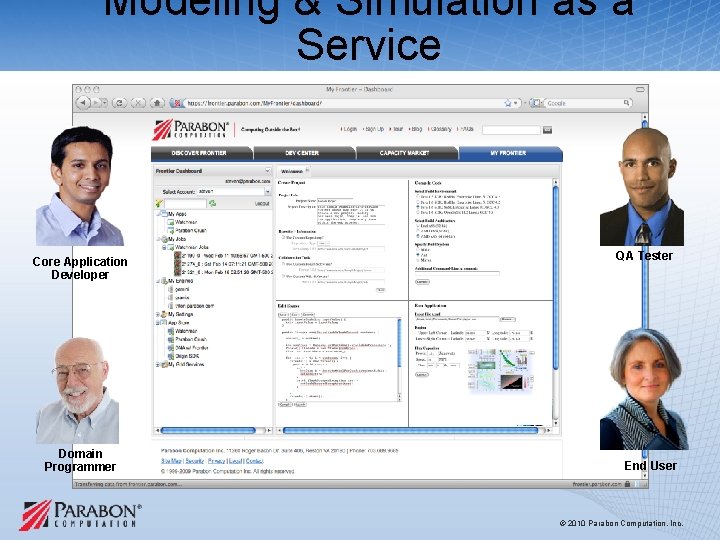Select AMD x86-64 architecture radio
Screen dimensions: 720x540
point(418,236)
